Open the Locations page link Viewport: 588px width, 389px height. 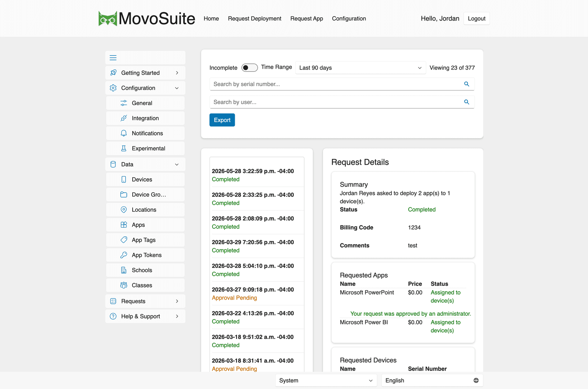pos(146,210)
